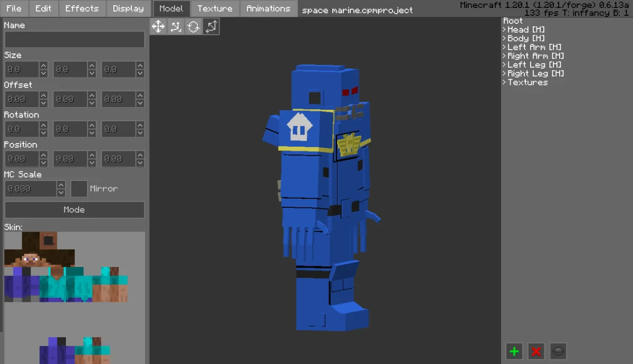Select the Head [H] tree item
The height and width of the screenshot is (364, 633).
(x=526, y=30)
